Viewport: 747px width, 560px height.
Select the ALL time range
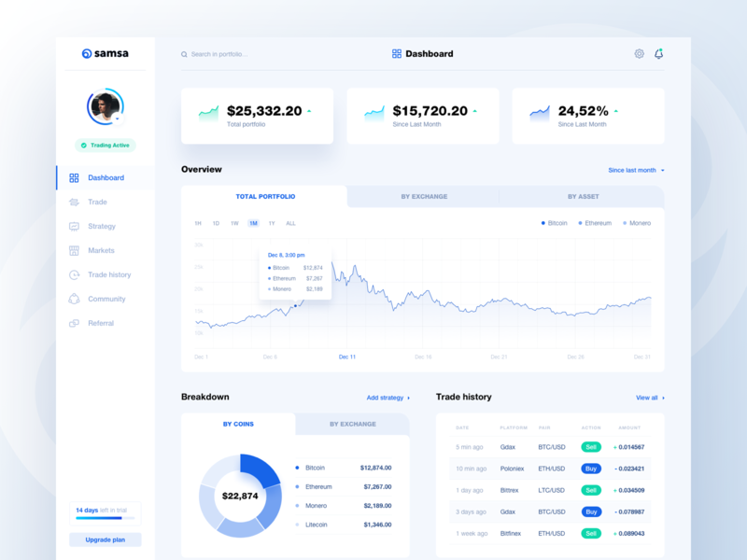tap(290, 223)
